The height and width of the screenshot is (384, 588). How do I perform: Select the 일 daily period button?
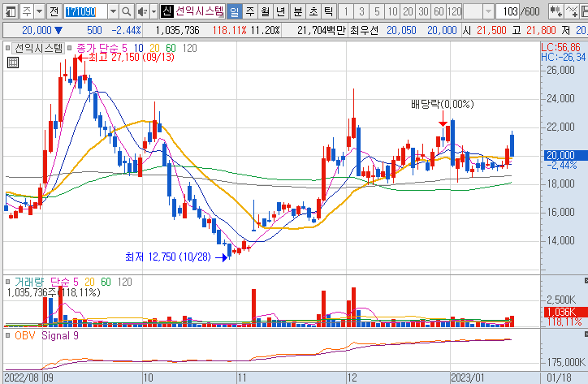[x=234, y=11]
